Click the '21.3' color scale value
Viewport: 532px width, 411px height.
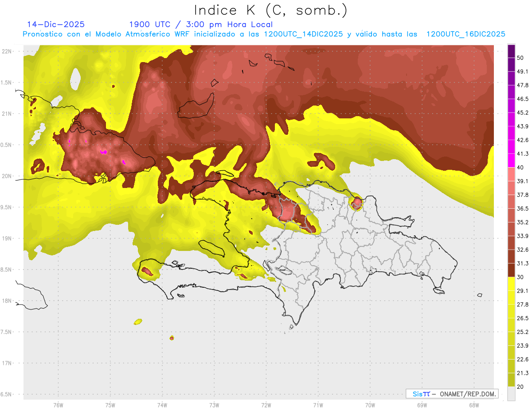522,373
